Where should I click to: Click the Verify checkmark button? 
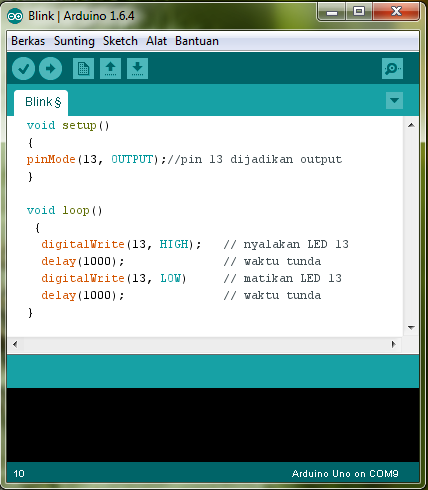click(x=23, y=69)
